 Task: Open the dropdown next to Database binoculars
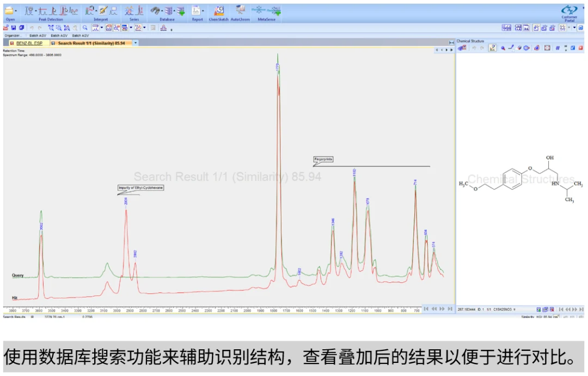[x=162, y=11]
